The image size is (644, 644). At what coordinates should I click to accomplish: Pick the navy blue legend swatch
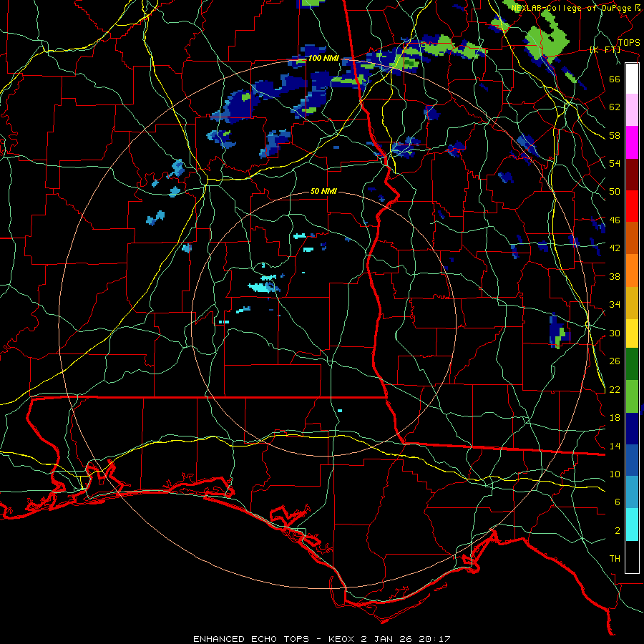point(632,429)
